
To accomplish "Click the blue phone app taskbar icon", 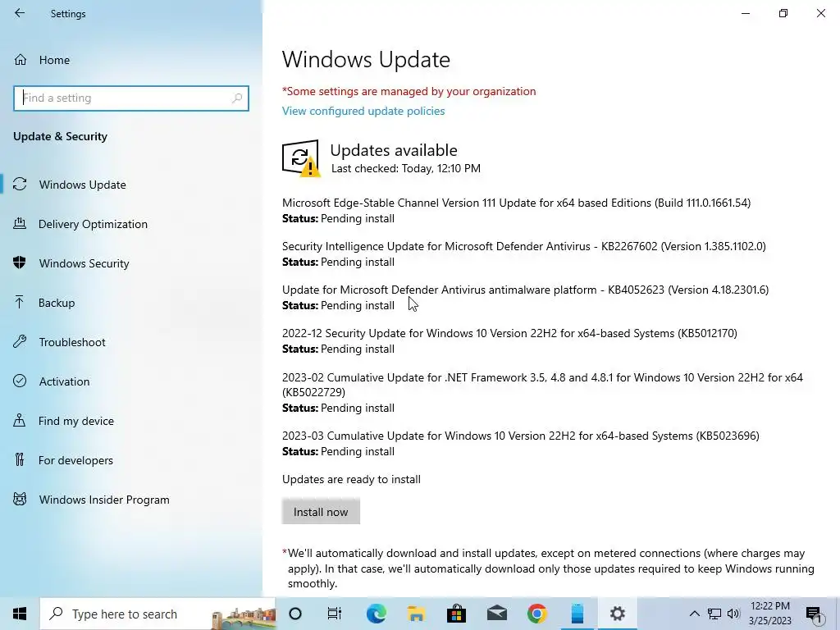I will click(x=577, y=614).
